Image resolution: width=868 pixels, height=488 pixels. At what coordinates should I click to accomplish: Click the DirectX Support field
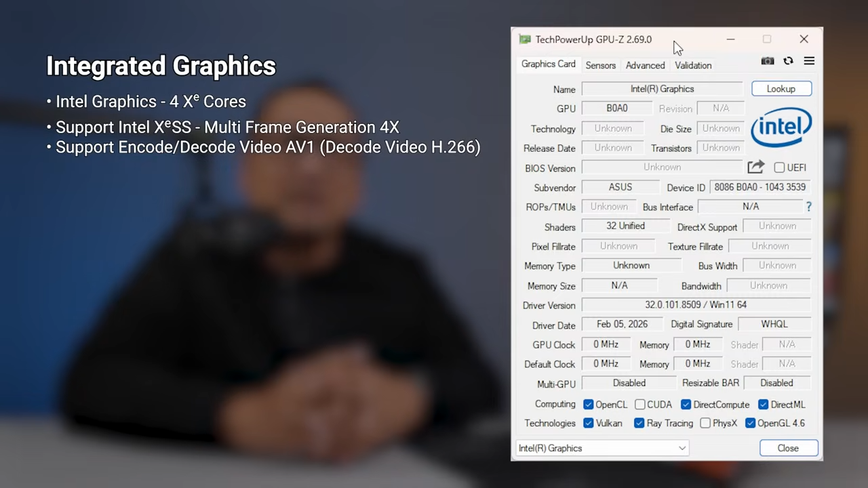pos(777,226)
